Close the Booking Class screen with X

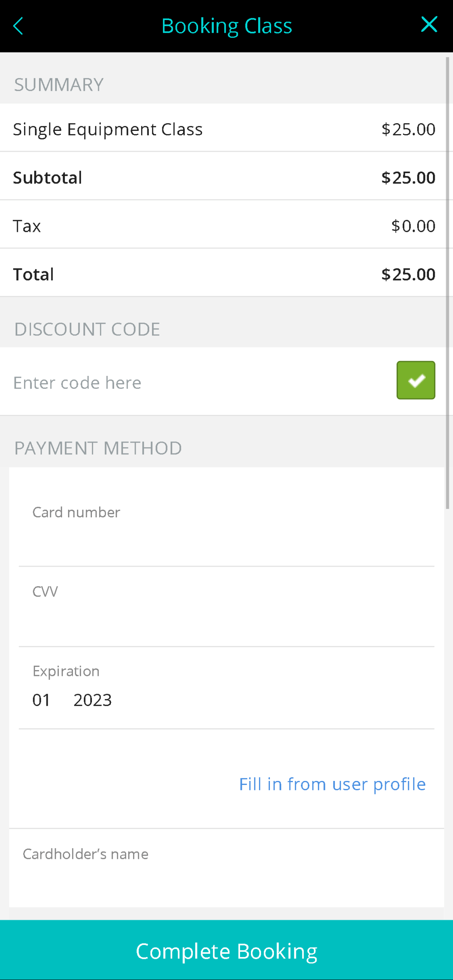[429, 24]
